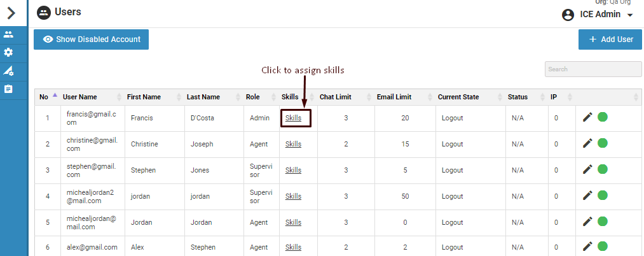Edit user stephen@gmail.com via pencil icon
Image resolution: width=644 pixels, height=256 pixels.
point(587,169)
